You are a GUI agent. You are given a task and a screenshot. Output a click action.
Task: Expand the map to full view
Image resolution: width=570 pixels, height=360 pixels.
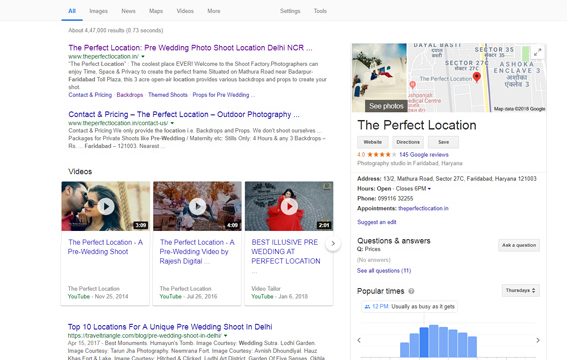[x=537, y=52]
